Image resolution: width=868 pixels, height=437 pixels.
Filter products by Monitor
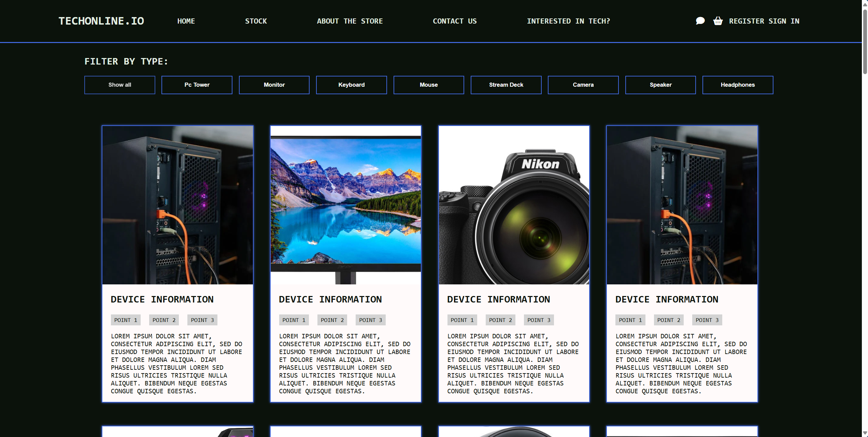tap(274, 85)
